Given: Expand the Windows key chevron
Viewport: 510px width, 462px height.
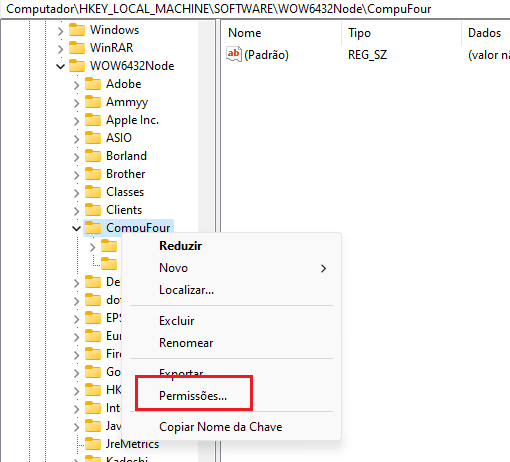Looking at the screenshot, I should coord(60,31).
